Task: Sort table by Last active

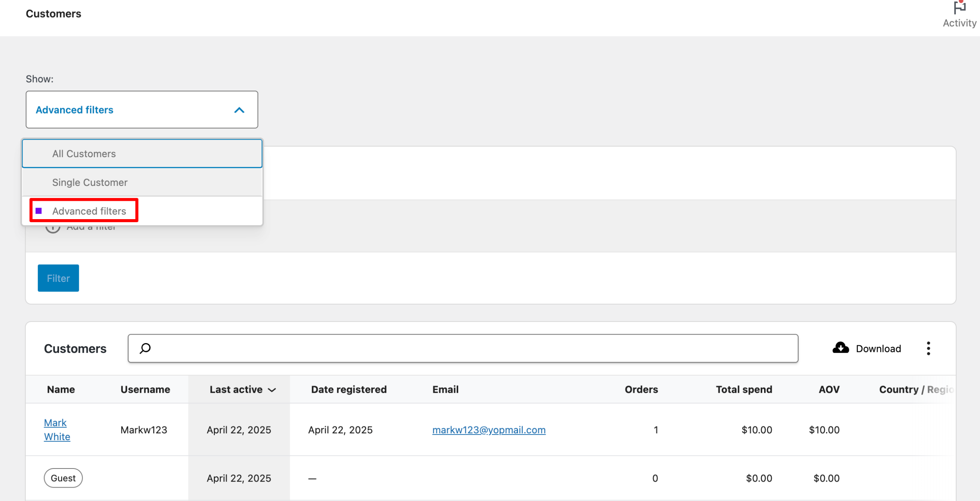Action: [243, 389]
